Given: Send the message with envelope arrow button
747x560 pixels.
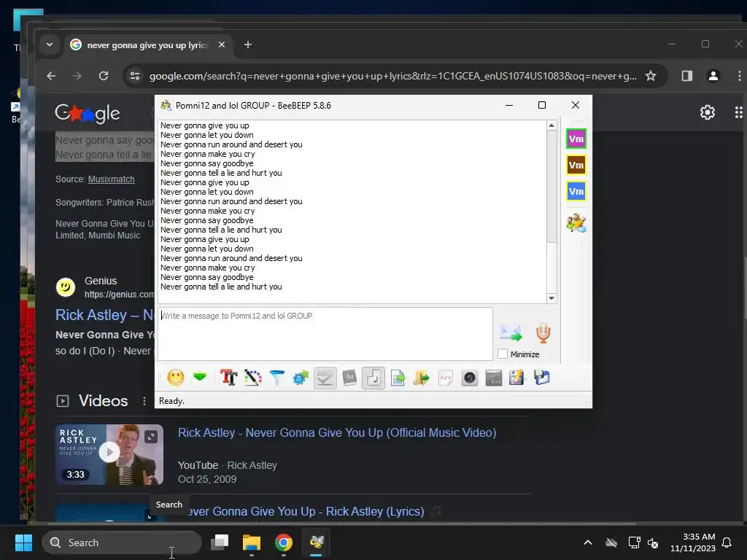Looking at the screenshot, I should tap(511, 332).
